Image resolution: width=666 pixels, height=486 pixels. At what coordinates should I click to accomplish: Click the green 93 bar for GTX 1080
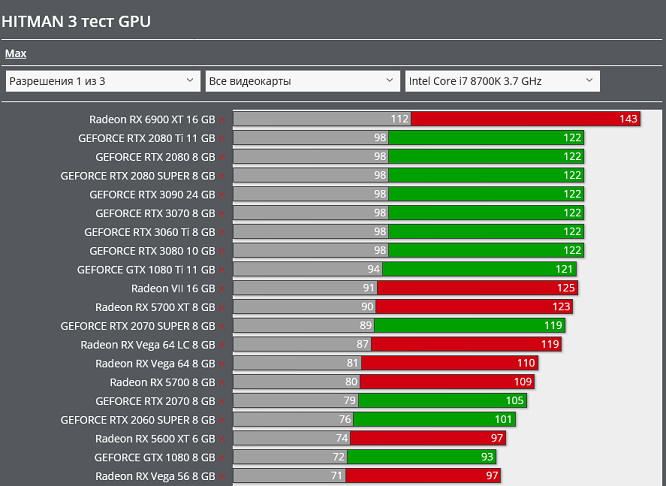coord(421,457)
